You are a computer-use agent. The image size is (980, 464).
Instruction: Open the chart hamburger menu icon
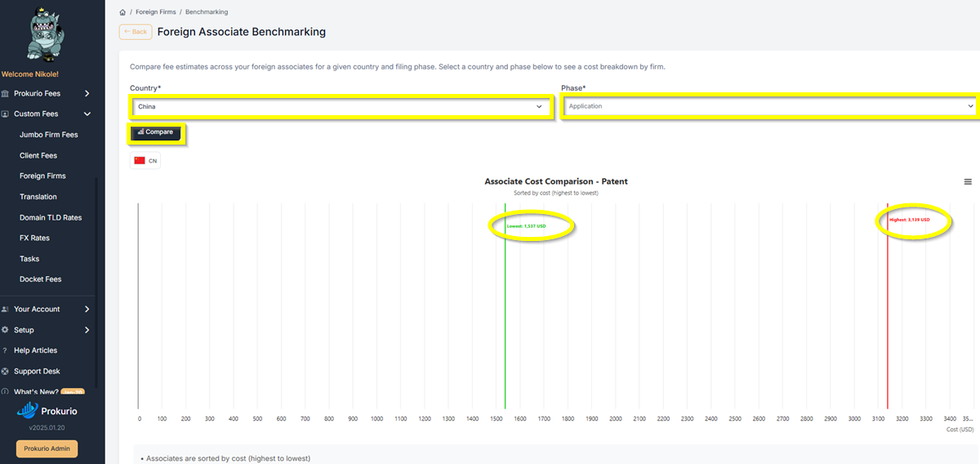click(968, 181)
